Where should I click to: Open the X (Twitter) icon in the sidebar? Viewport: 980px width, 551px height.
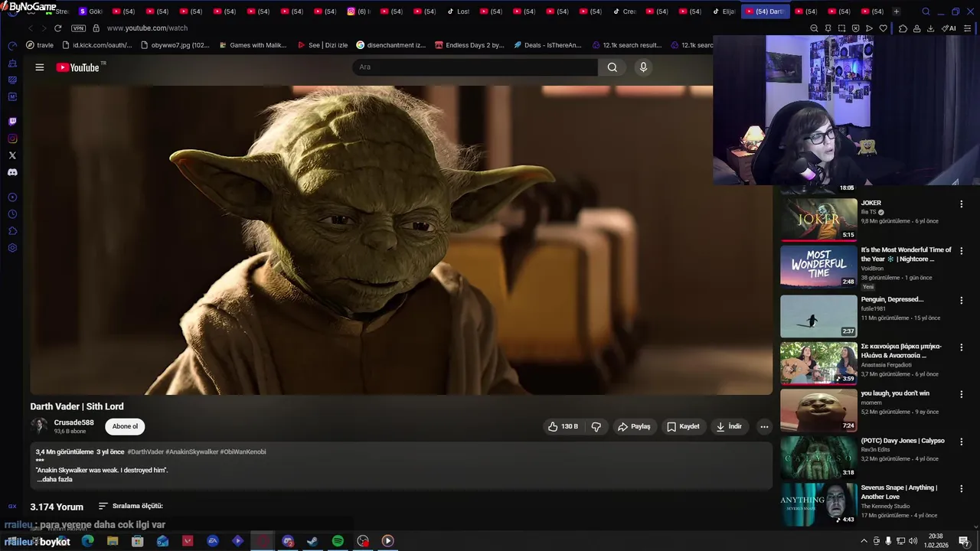pyautogui.click(x=12, y=155)
